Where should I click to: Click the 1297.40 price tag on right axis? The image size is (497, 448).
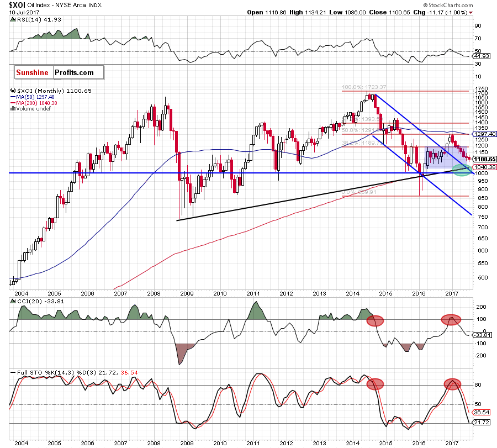tap(484, 134)
